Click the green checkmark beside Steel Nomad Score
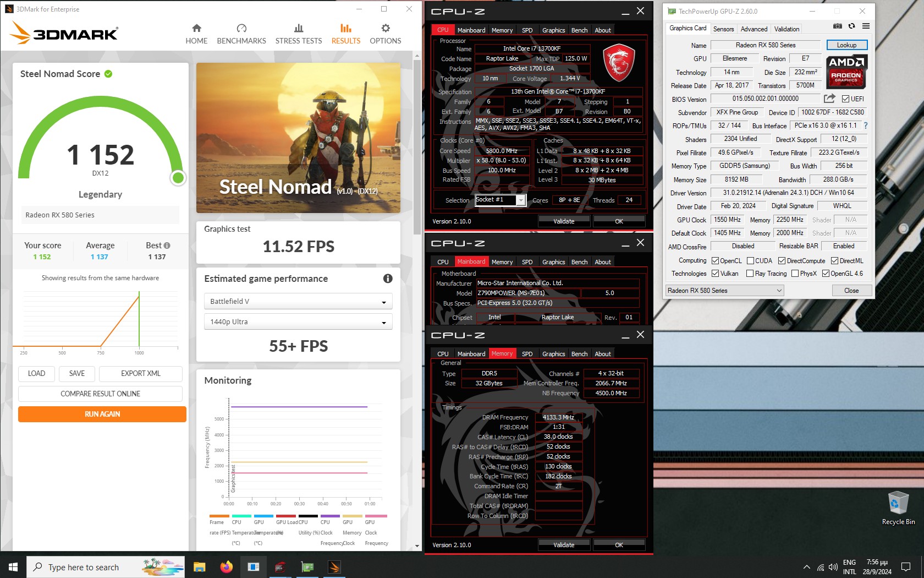The height and width of the screenshot is (578, 924). click(x=108, y=74)
